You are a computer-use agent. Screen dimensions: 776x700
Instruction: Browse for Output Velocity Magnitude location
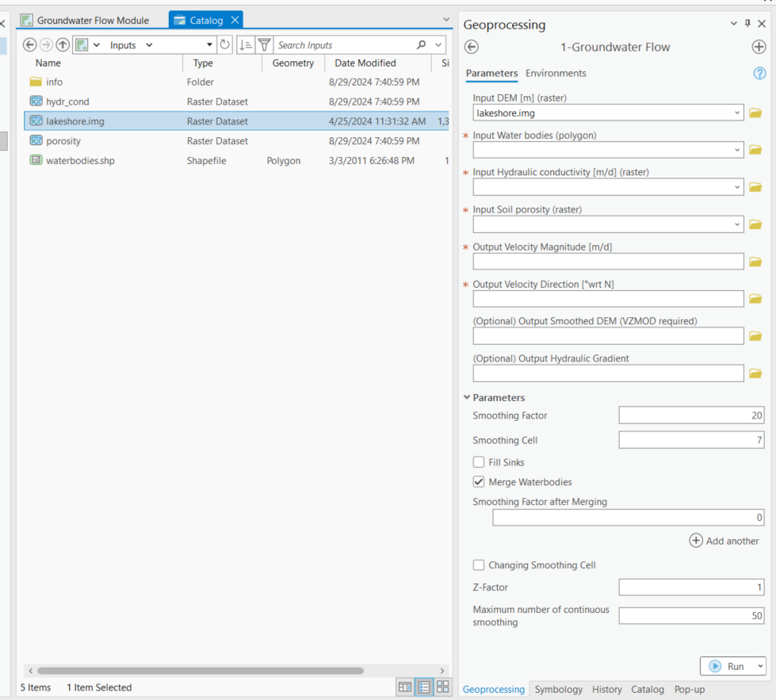755,262
